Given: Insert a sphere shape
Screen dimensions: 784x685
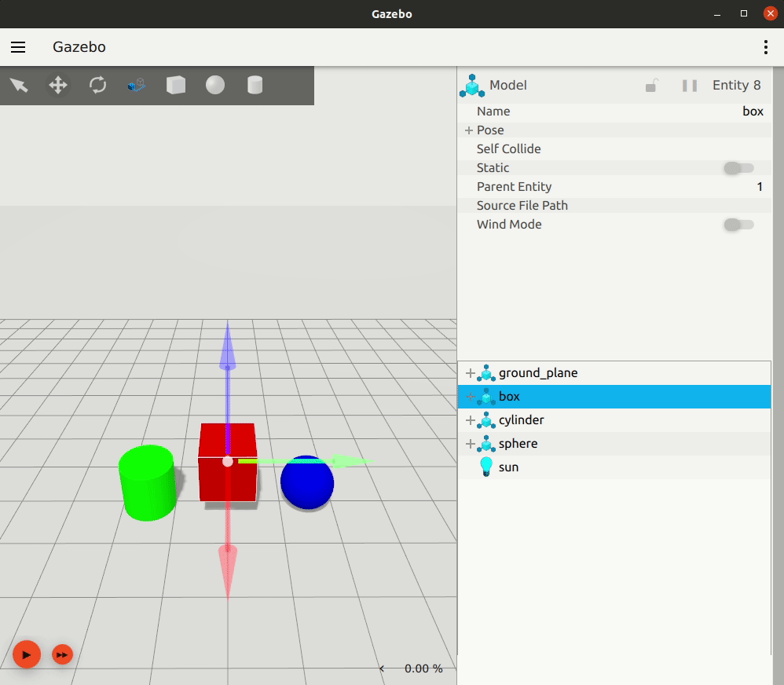Looking at the screenshot, I should pos(215,85).
